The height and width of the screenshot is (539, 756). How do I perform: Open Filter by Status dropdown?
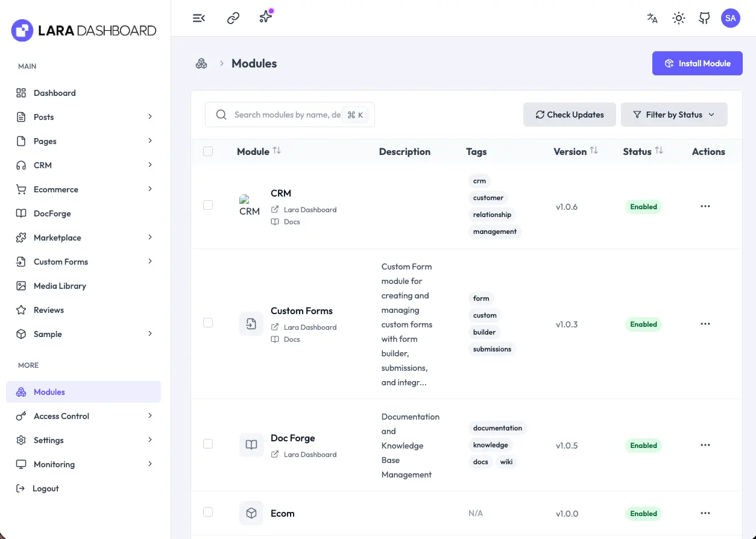674,115
